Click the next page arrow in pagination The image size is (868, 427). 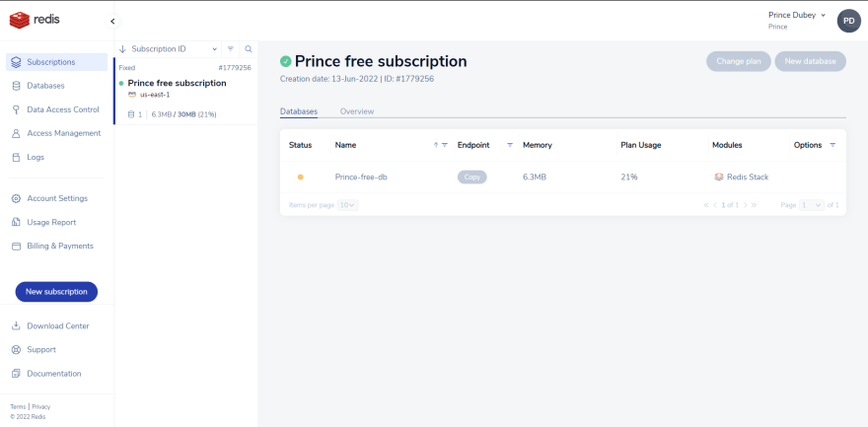[x=745, y=205]
